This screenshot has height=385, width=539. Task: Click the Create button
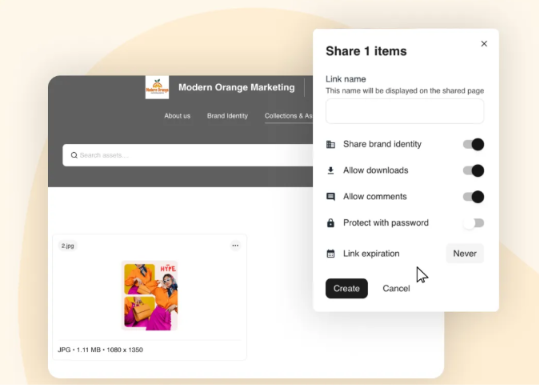click(x=346, y=288)
